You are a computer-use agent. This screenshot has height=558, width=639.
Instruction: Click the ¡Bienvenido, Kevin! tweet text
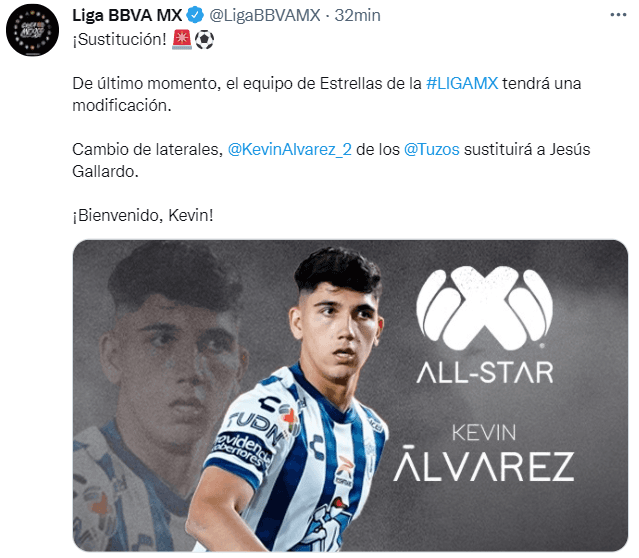point(143,215)
